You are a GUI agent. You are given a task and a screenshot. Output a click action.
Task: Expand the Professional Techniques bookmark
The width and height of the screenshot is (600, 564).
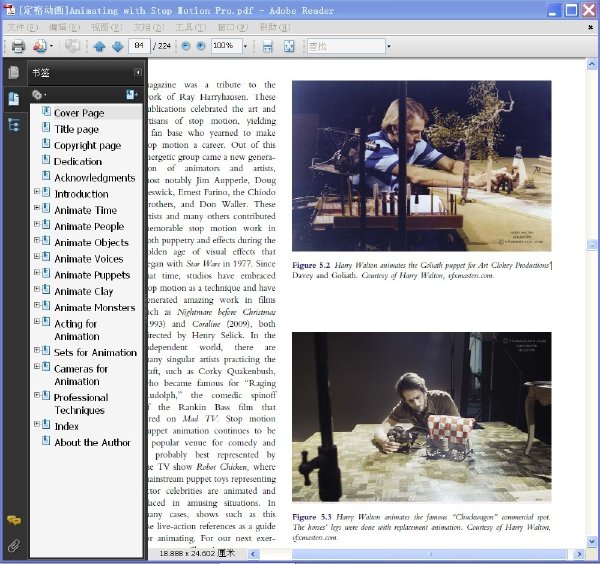(x=37, y=394)
